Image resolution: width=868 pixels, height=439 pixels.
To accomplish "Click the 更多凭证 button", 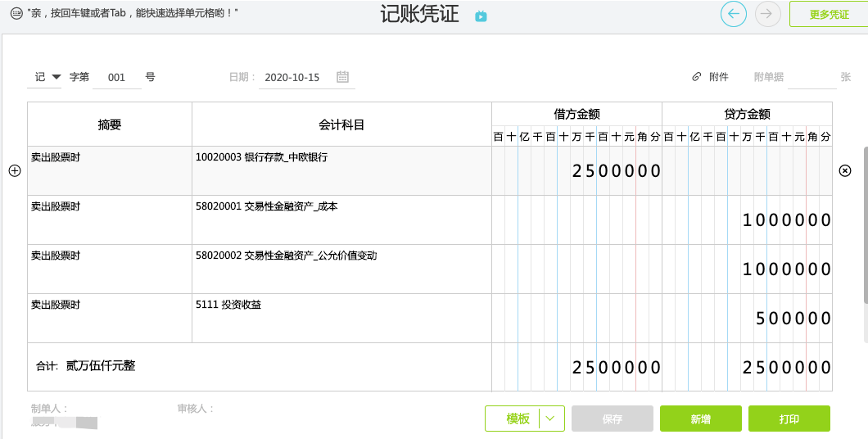I will [828, 14].
